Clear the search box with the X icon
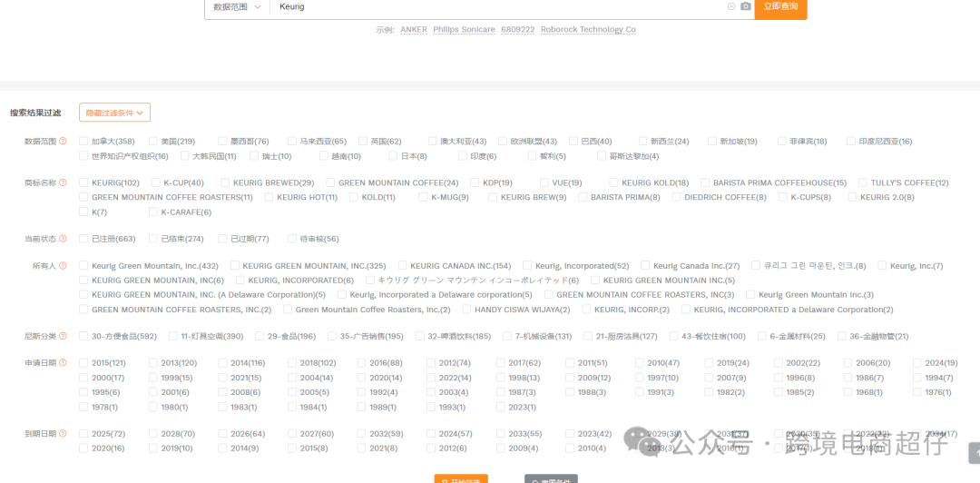The width and height of the screenshot is (980, 483). pyautogui.click(x=731, y=6)
